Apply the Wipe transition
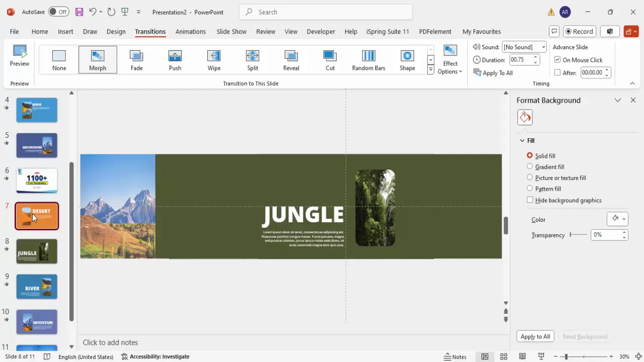The image size is (644, 362). [x=214, y=60]
